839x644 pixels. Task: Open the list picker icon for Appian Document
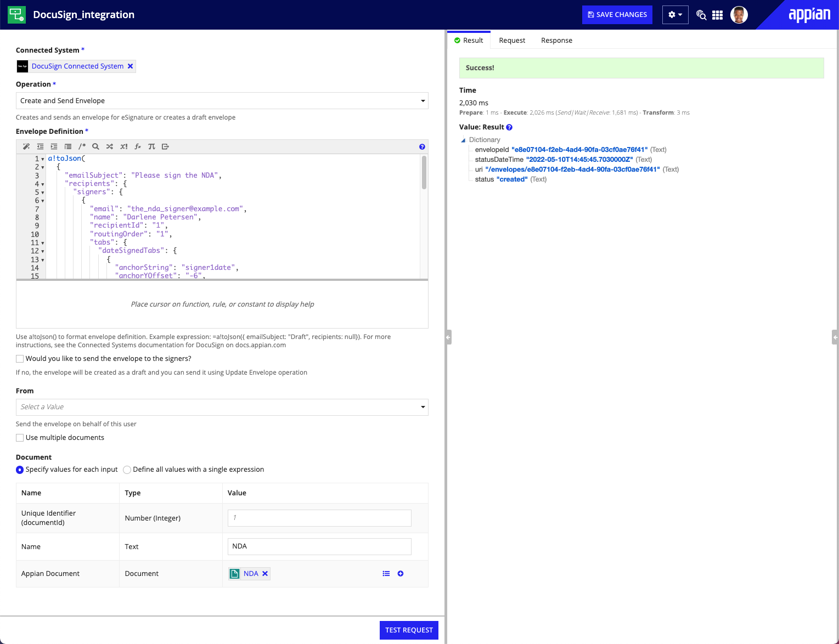pos(386,574)
